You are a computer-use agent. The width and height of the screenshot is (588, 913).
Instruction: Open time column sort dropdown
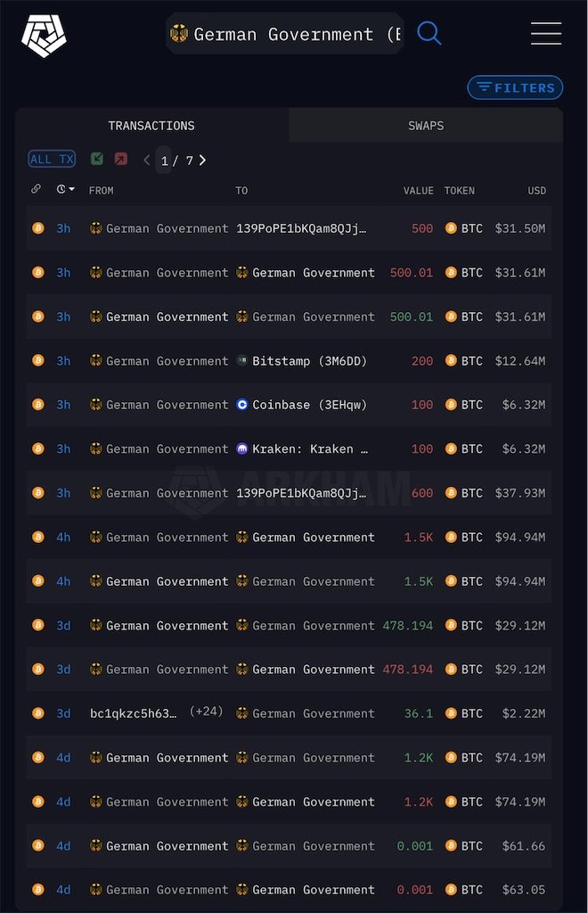[x=66, y=189]
